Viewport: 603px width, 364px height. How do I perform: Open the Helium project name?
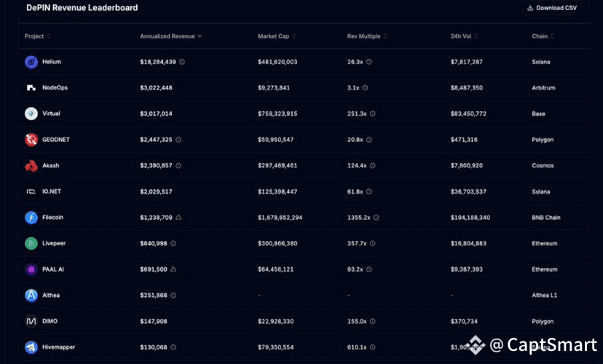click(x=52, y=62)
